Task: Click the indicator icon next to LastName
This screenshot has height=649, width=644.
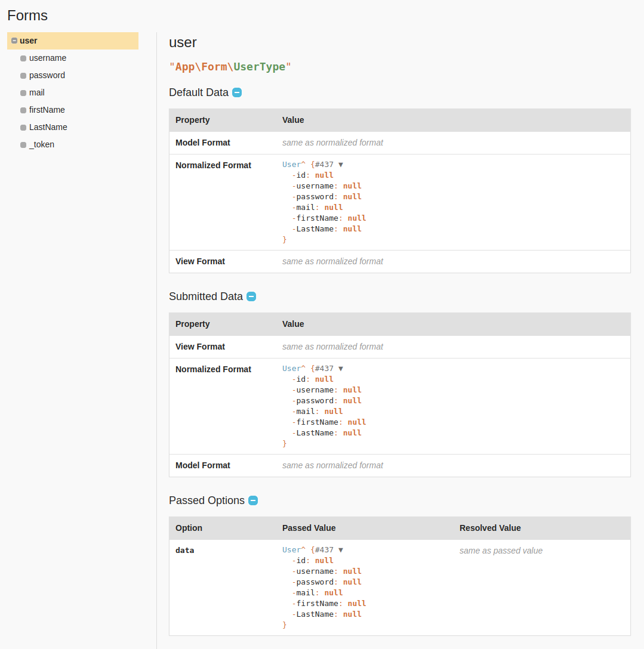Action: (22, 127)
